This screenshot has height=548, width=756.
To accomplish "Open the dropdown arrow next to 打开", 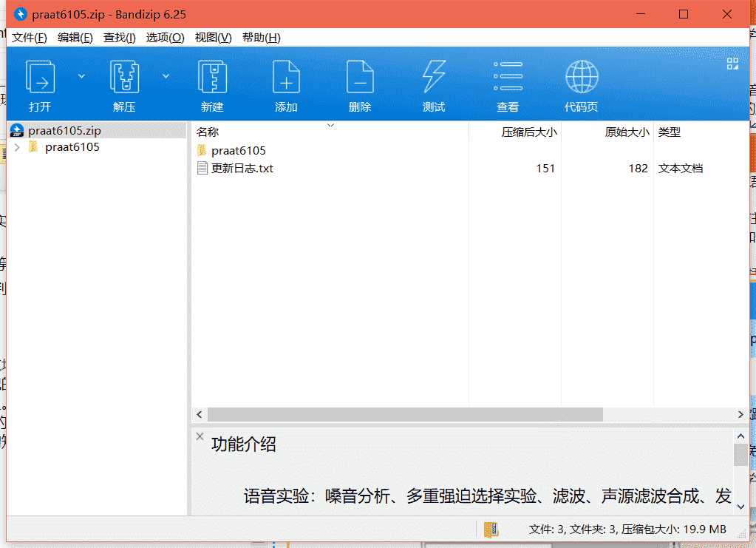I will pos(81,76).
